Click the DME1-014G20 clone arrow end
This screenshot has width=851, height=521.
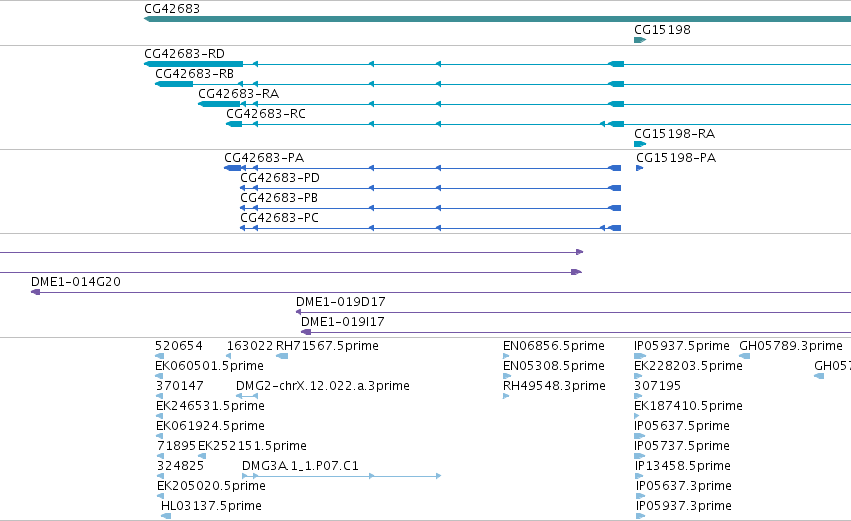point(36,292)
